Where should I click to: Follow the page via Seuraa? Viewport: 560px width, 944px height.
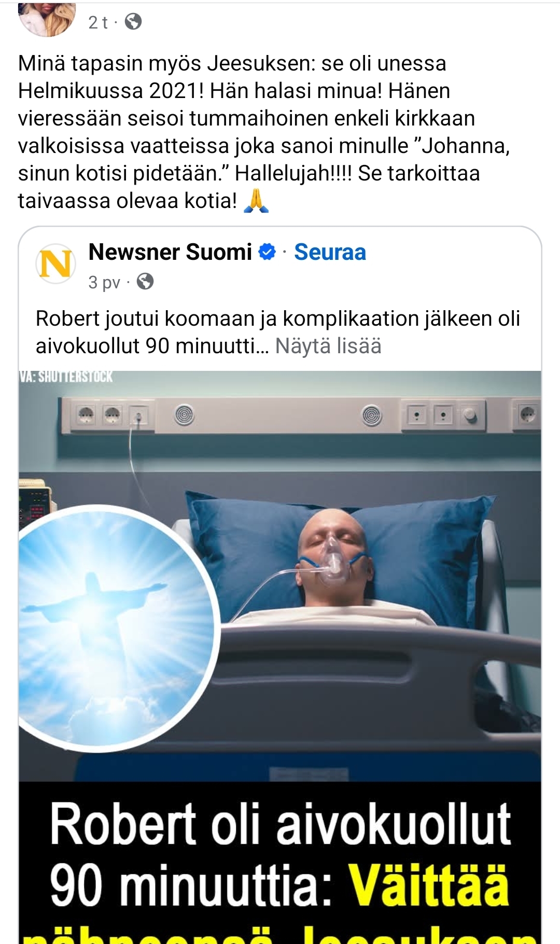(330, 252)
